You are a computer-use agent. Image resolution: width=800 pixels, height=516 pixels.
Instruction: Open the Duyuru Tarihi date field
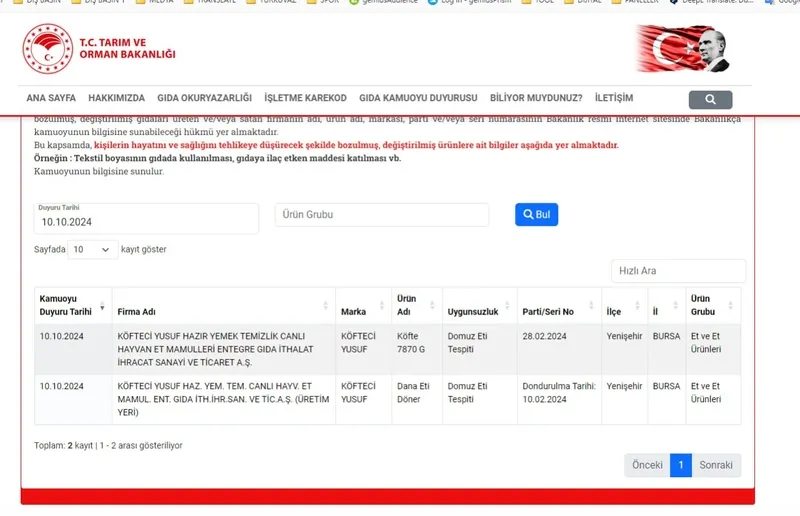tap(146, 220)
